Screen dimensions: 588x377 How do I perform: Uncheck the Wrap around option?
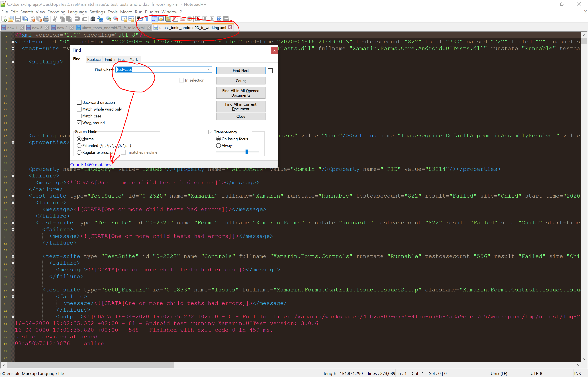(79, 123)
